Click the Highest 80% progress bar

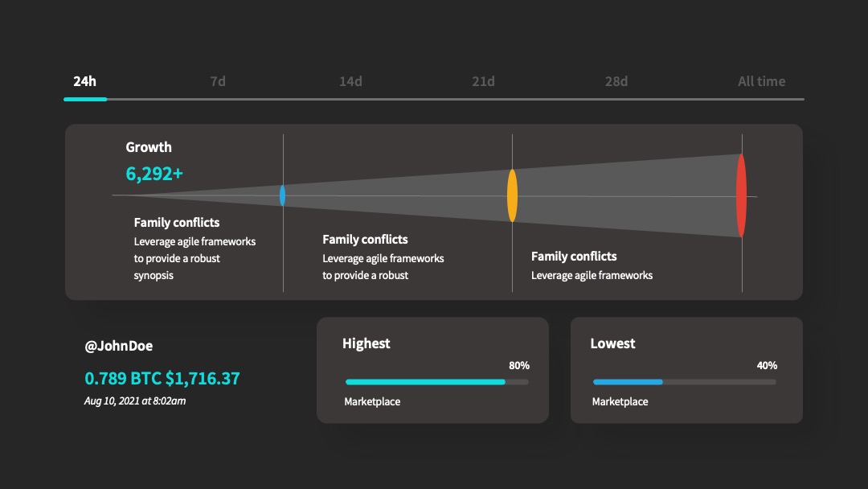(436, 382)
